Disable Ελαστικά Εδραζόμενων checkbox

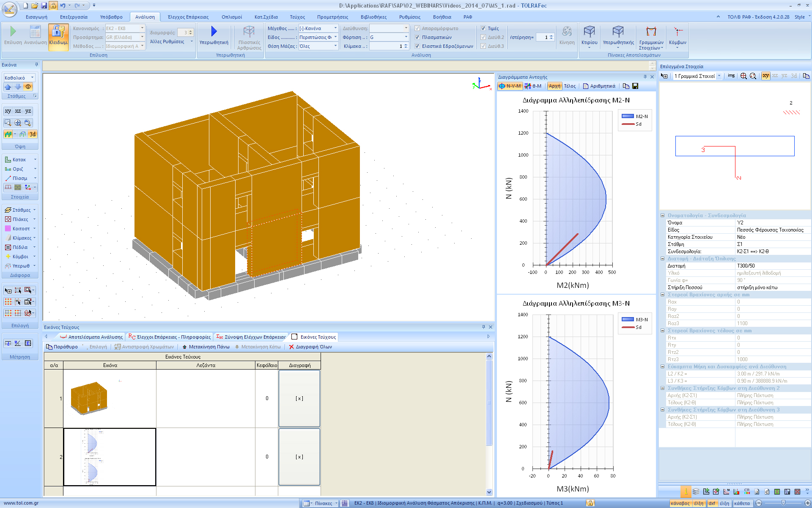417,46
